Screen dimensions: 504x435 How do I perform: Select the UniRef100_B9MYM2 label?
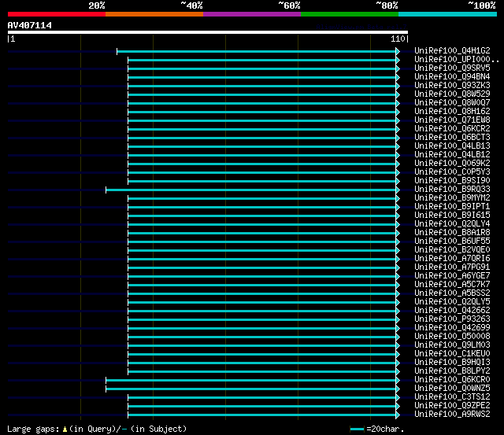[x=452, y=198]
